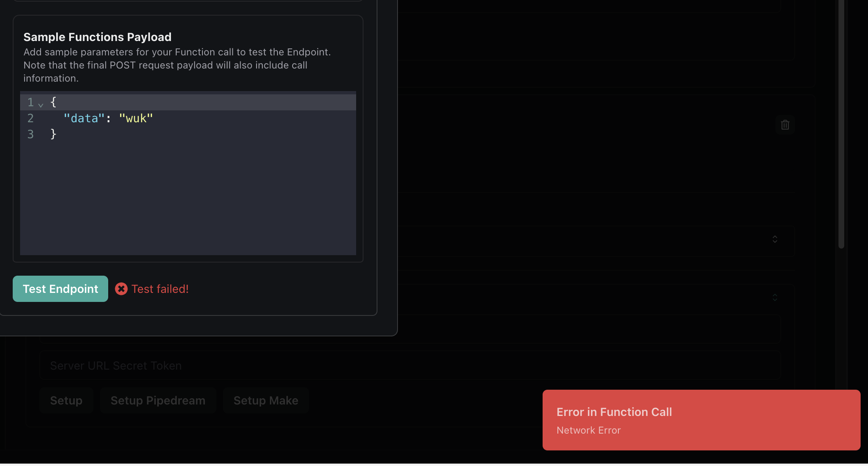Click the red Test failed error icon
This screenshot has height=466, width=868.
121,289
